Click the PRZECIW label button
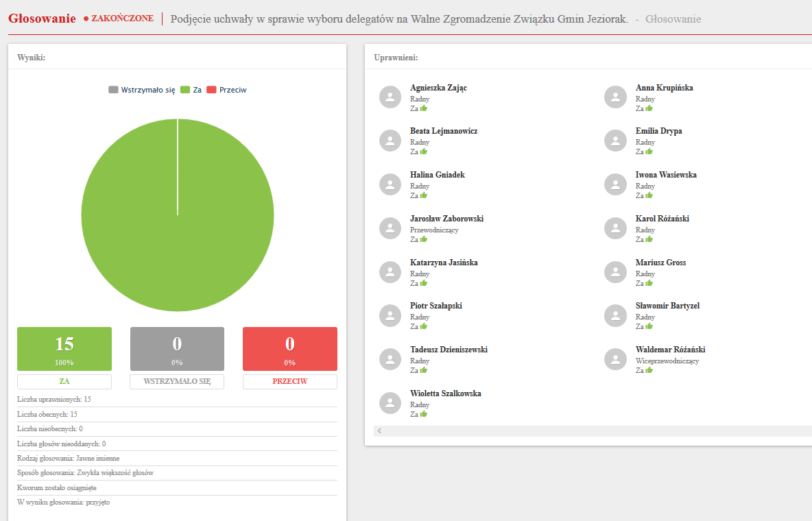The width and height of the screenshot is (812, 521). tap(289, 381)
